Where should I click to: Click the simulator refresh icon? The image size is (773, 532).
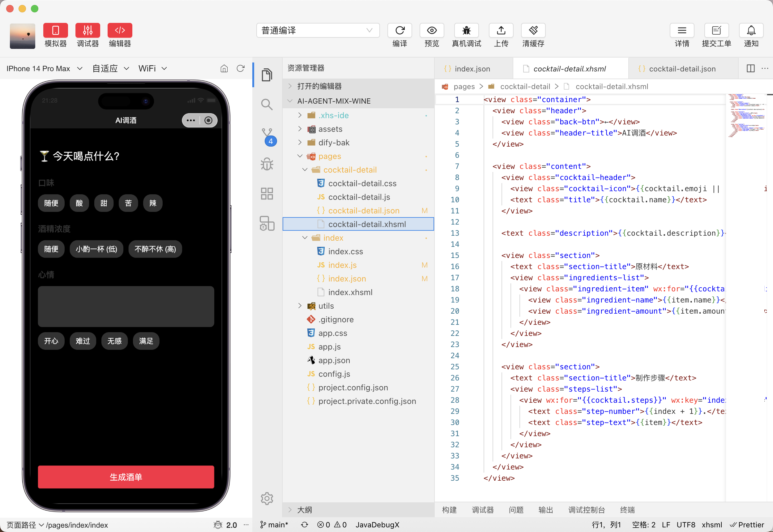(x=240, y=69)
